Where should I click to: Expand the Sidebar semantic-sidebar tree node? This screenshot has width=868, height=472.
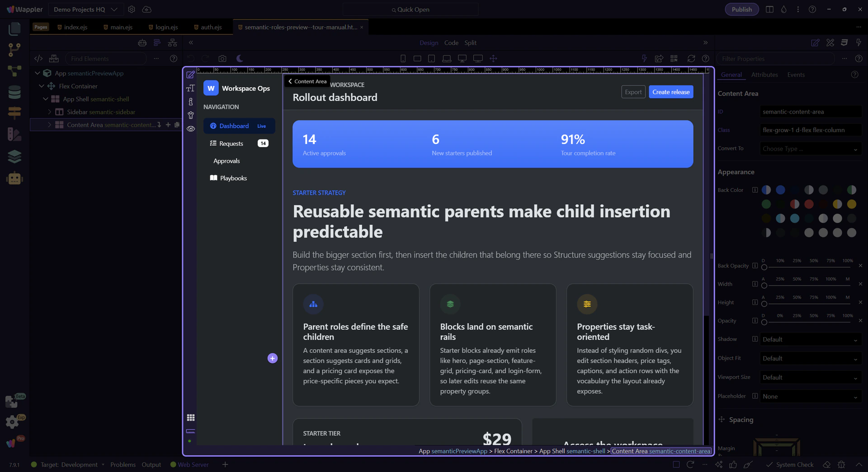(x=50, y=112)
